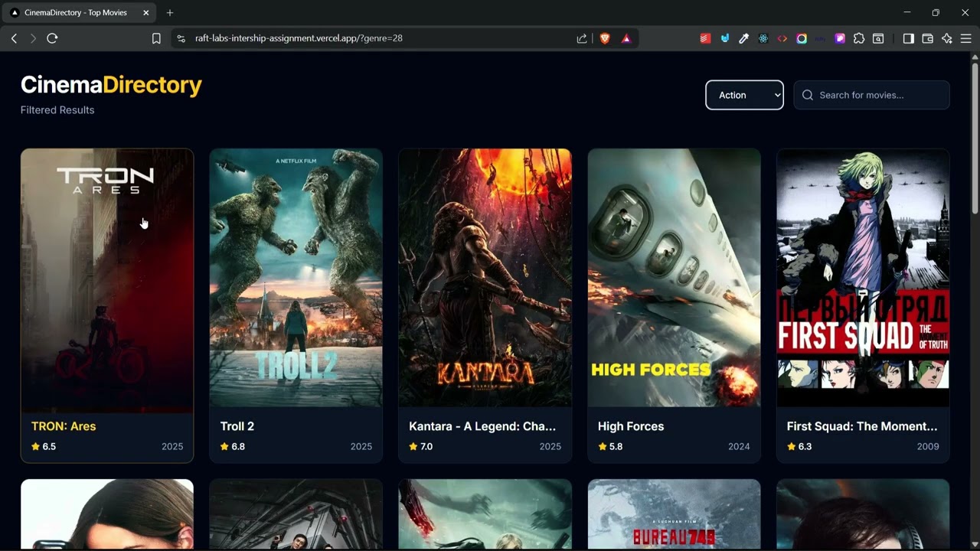Click the CinemaDirectory logo heading
980x551 pixels.
coord(111,85)
